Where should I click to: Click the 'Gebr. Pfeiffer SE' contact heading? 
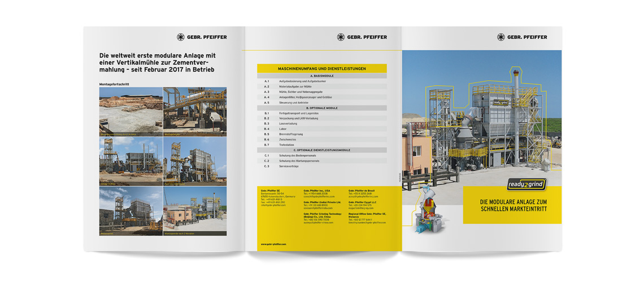click(270, 191)
